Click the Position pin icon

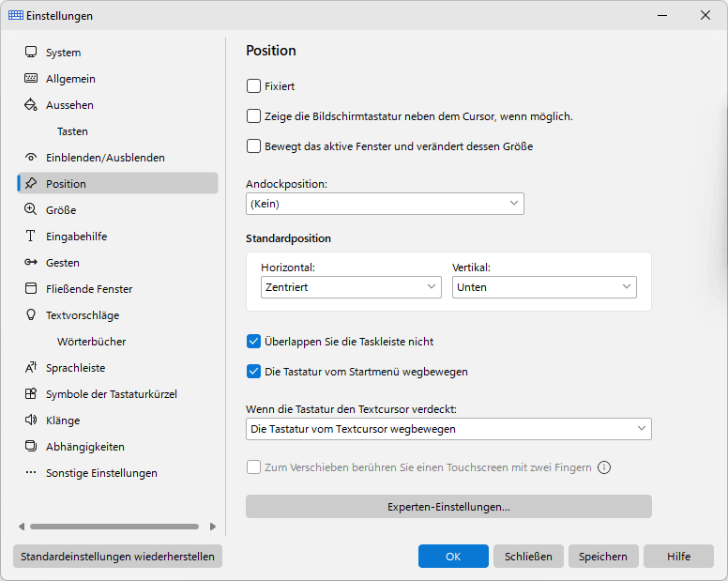[31, 183]
